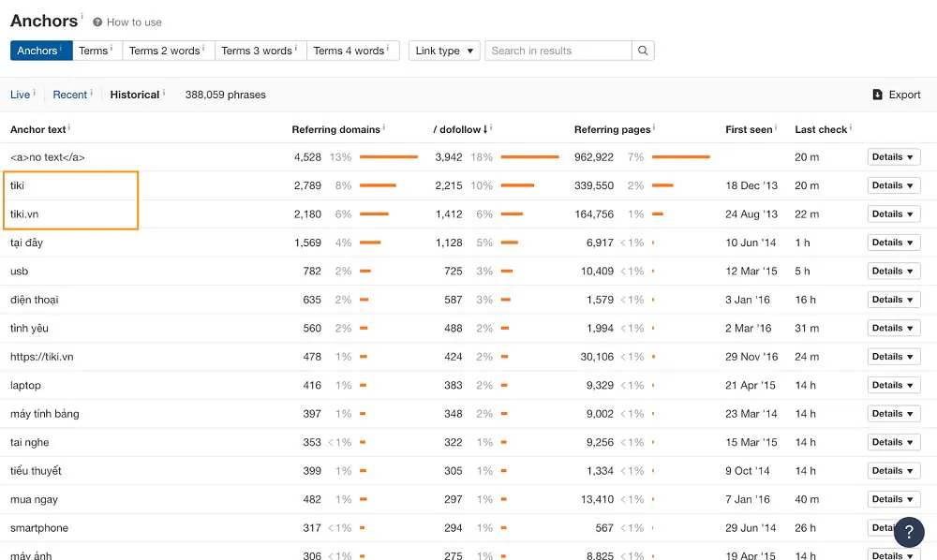
Task: Click info icon next to Last check
Action: 851,127
